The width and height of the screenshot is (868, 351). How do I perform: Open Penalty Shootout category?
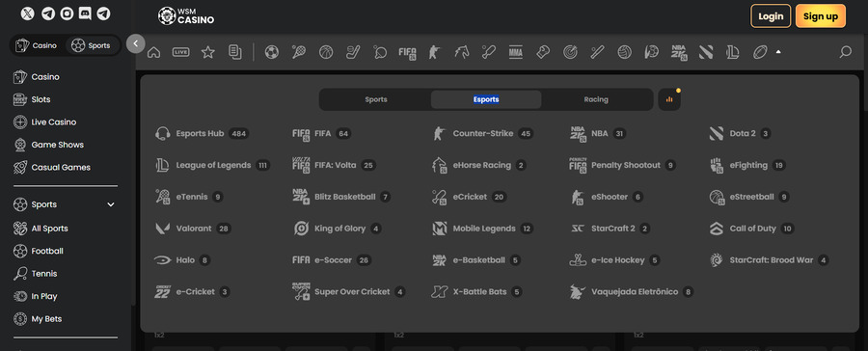[x=623, y=165]
